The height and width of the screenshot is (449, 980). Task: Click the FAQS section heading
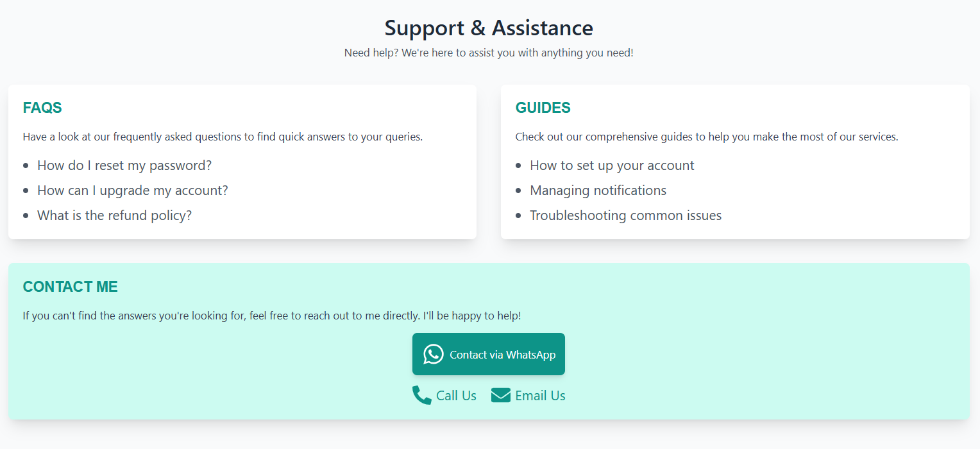(x=42, y=108)
